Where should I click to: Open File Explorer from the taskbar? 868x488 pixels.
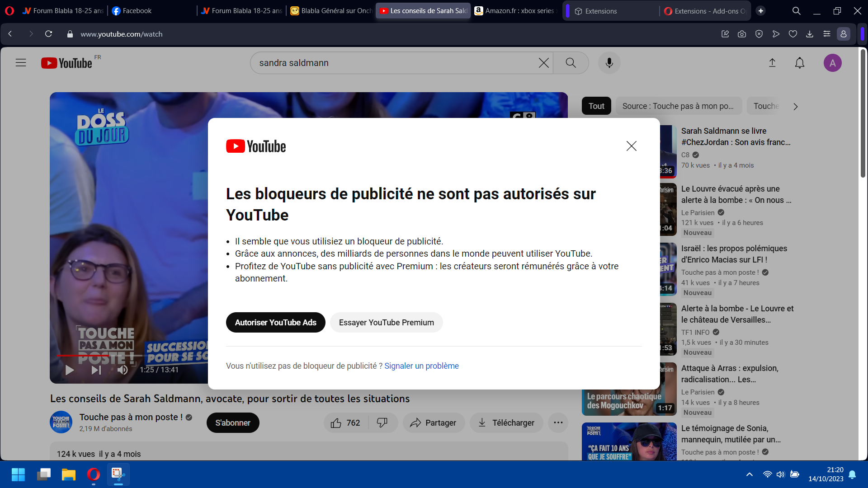69,474
